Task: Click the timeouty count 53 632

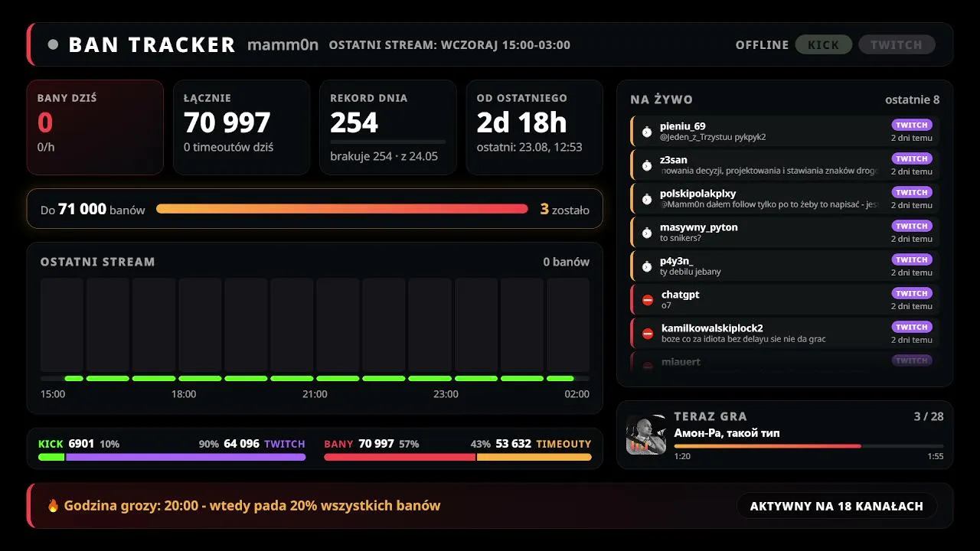Action: pos(513,443)
